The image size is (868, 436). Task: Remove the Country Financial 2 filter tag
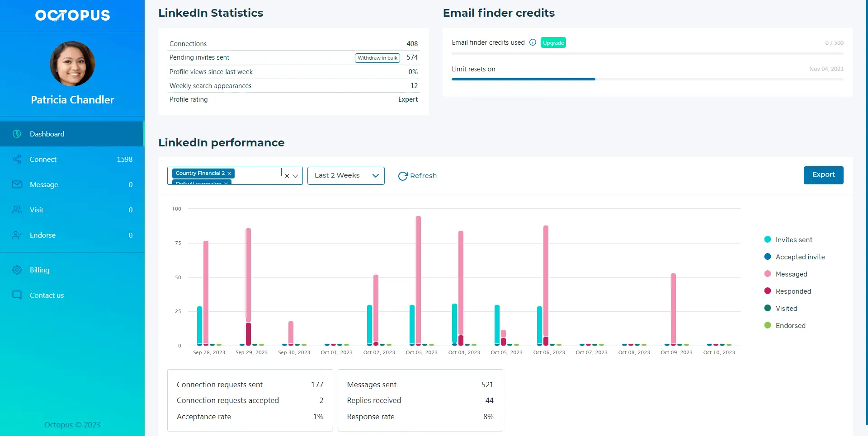pyautogui.click(x=229, y=173)
